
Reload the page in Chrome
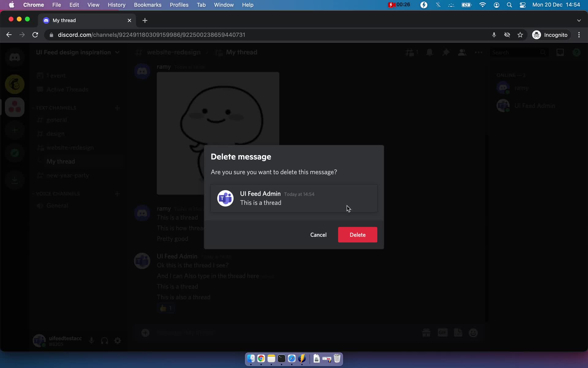pos(35,35)
